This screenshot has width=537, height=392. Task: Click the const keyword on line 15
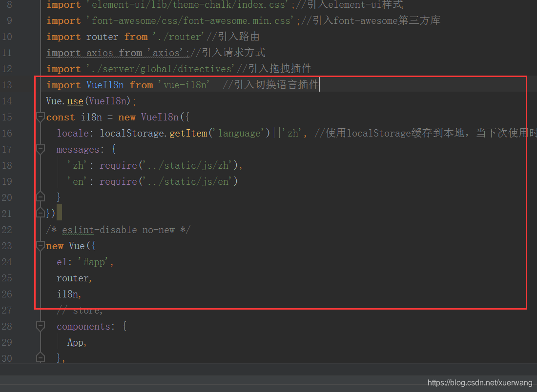click(x=61, y=118)
